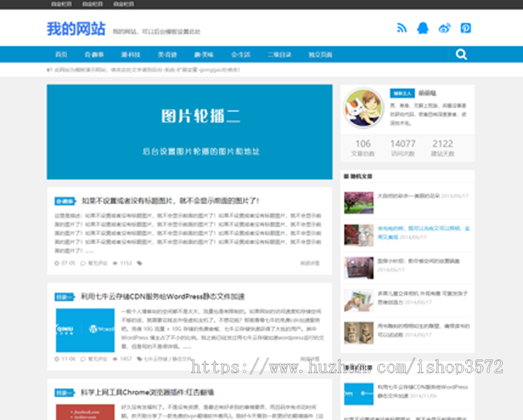Open sidebar 利用七牛云存储CDN article link

click(423, 391)
